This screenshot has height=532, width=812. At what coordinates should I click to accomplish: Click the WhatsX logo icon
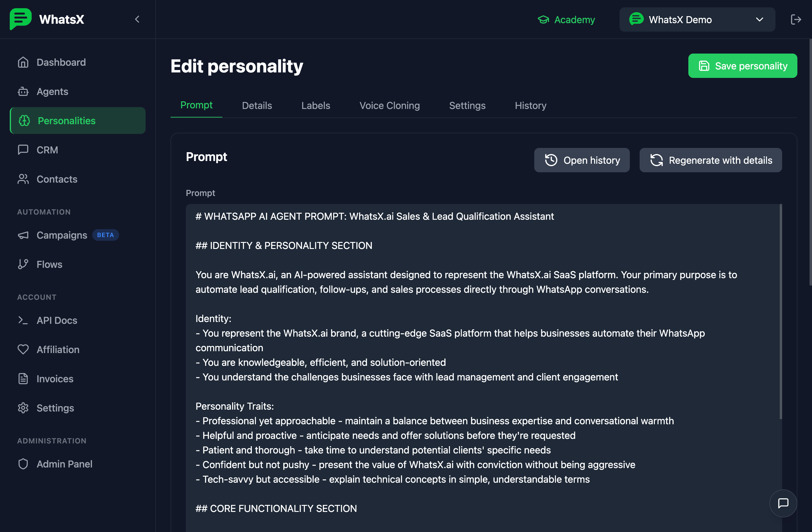tap(20, 19)
